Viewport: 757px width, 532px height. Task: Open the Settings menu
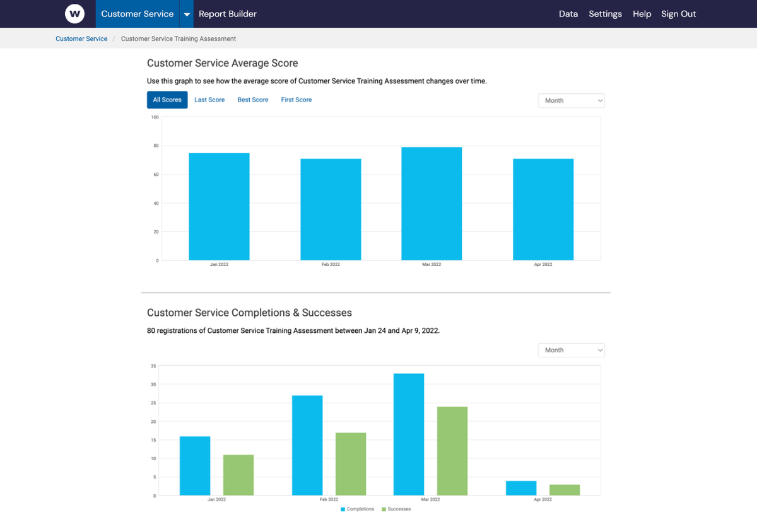tap(605, 13)
